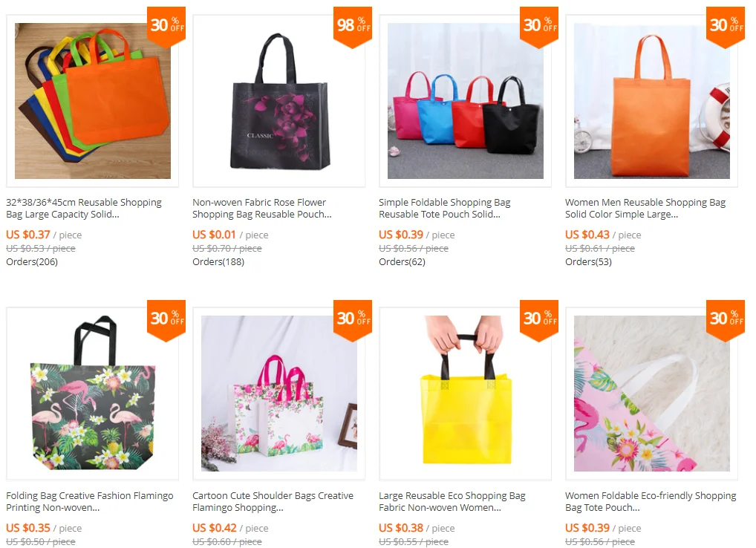The image size is (756, 548).
Task: Open 'Women Men Reusable Shopping Bag' link
Action: [645, 208]
